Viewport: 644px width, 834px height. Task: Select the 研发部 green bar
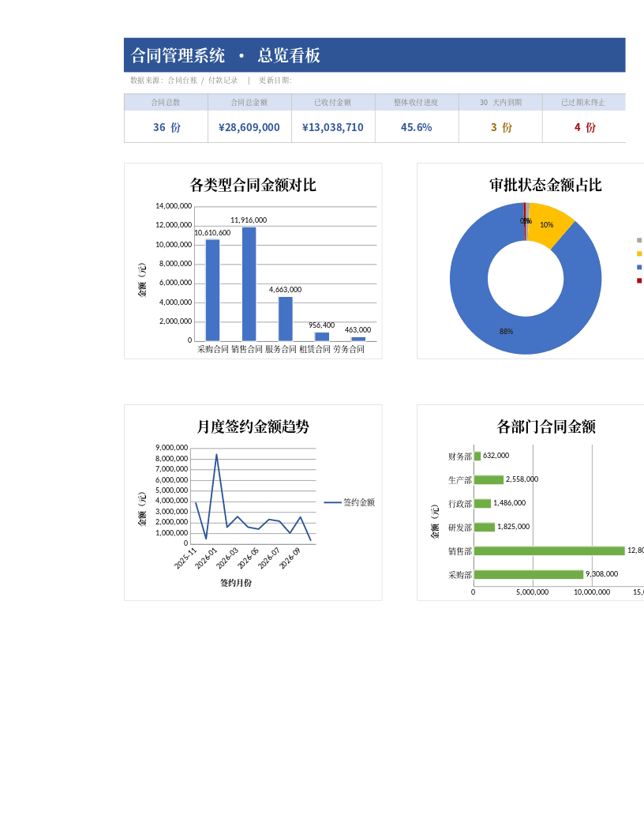485,527
